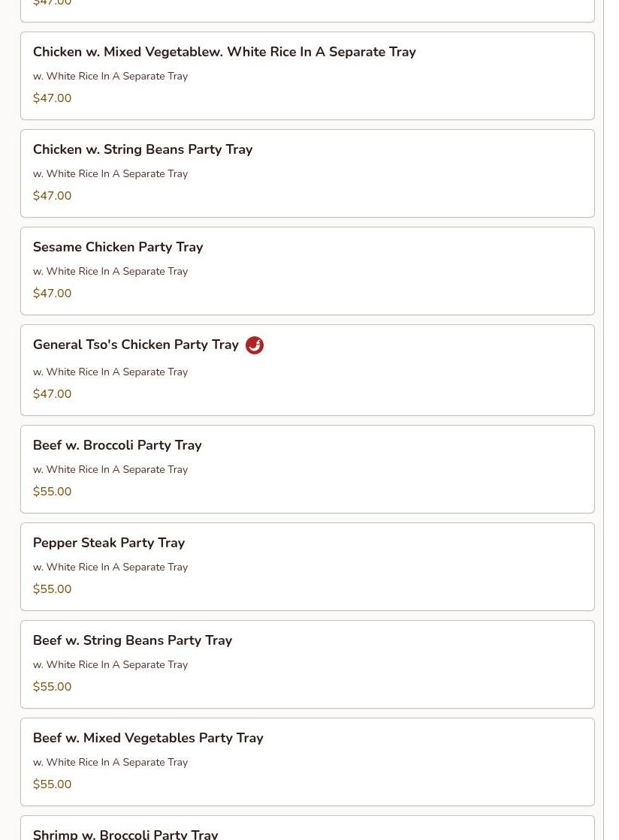Click the description under Pepper Steak Party Tray
Viewport: 619px width, 840px height.
(x=110, y=567)
